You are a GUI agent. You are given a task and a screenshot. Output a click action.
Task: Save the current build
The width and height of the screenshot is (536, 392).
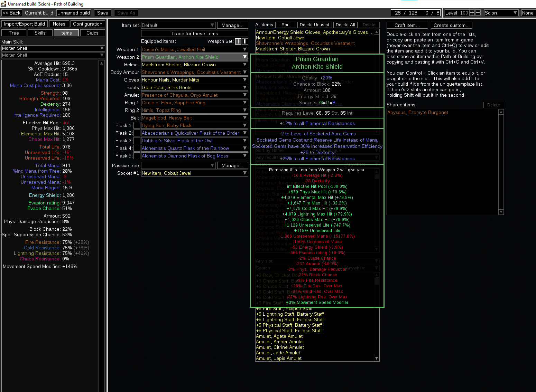(x=103, y=13)
